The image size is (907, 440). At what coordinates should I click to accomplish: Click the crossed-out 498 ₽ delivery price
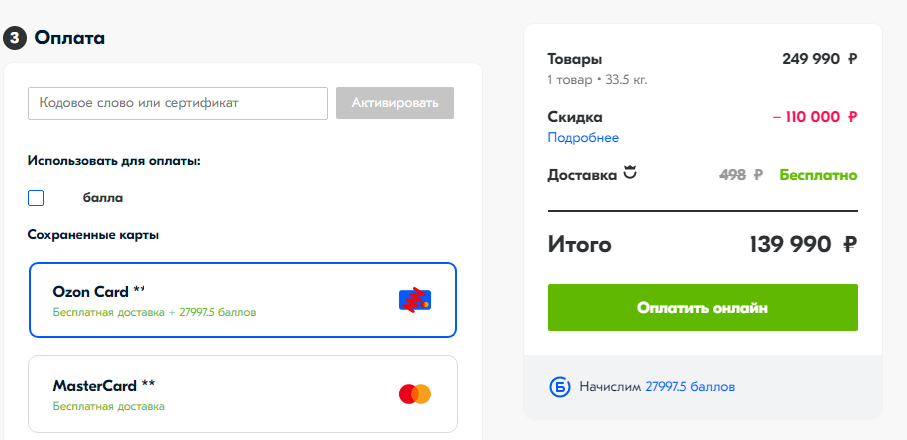point(741,175)
